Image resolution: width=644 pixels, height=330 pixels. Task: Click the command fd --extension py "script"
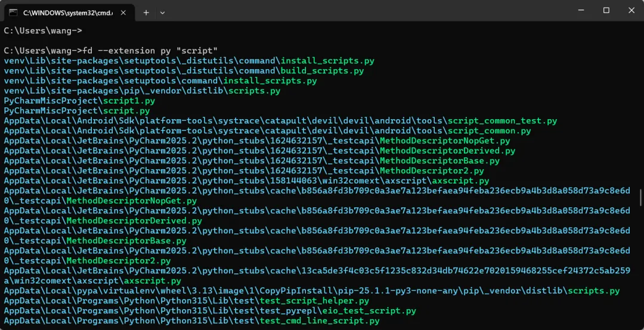150,51
